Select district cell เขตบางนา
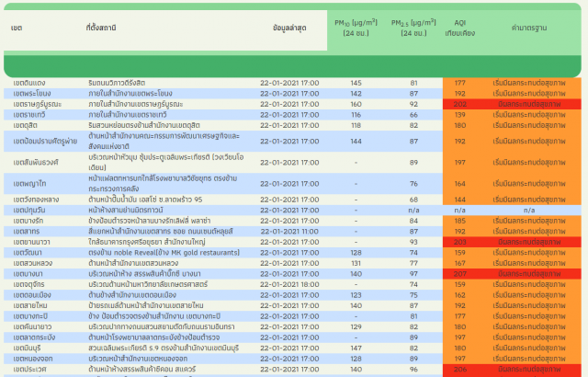This screenshot has height=377, width=588. click(28, 274)
